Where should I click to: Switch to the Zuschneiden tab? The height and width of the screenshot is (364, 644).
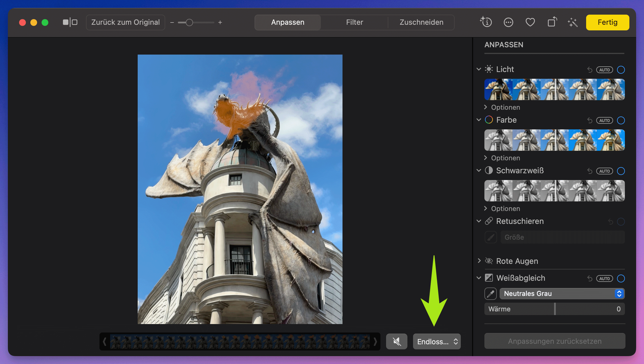tap(421, 22)
